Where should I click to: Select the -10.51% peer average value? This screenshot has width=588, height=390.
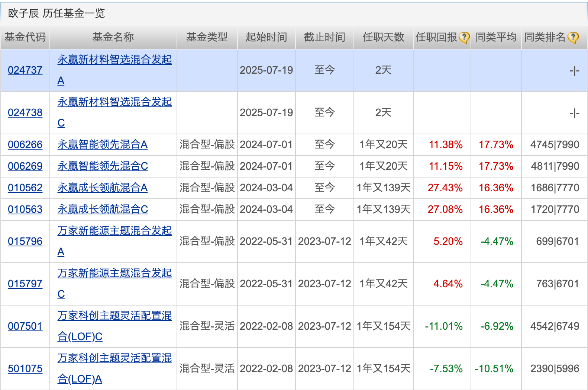point(494,368)
